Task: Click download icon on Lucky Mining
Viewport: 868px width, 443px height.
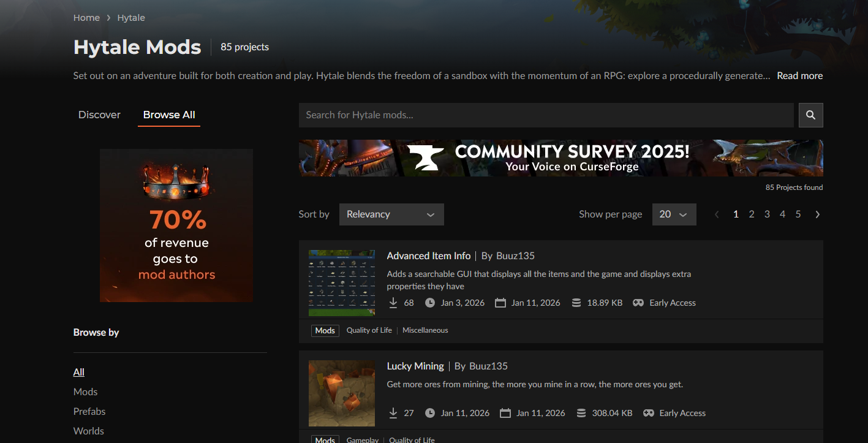Action: click(393, 413)
